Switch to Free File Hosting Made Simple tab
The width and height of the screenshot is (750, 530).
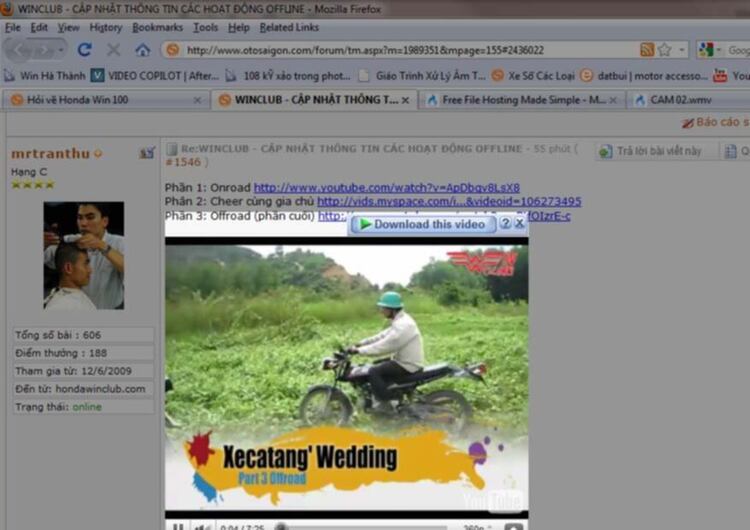[x=521, y=100]
